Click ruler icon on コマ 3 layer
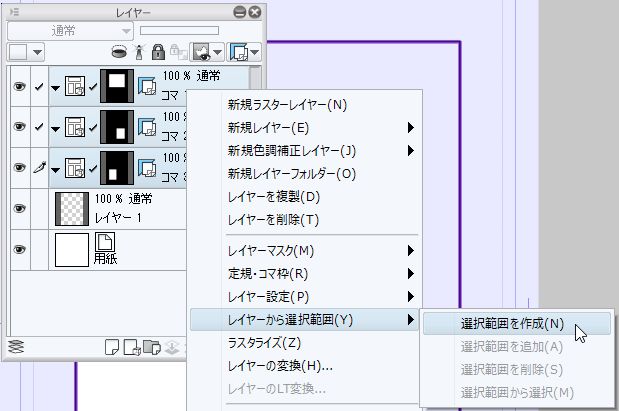619x411 pixels. (147, 167)
